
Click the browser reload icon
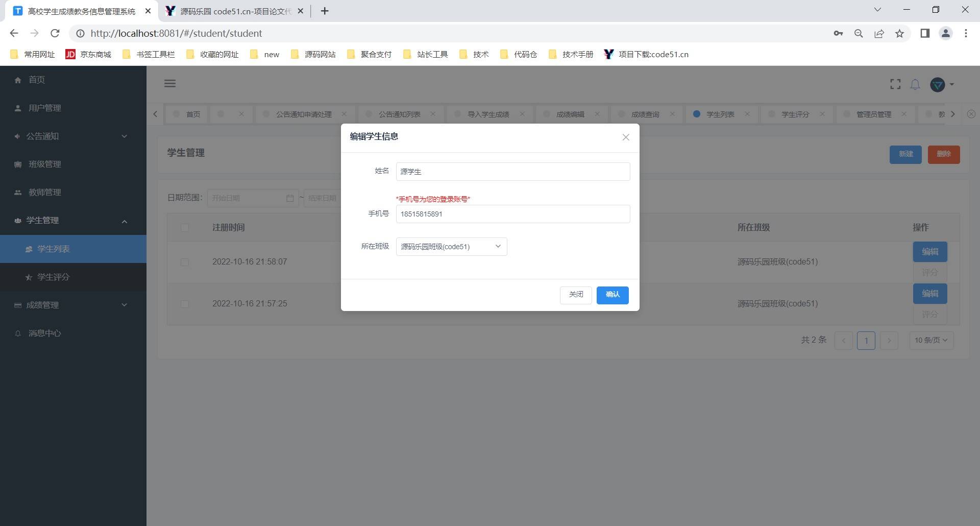pos(55,33)
